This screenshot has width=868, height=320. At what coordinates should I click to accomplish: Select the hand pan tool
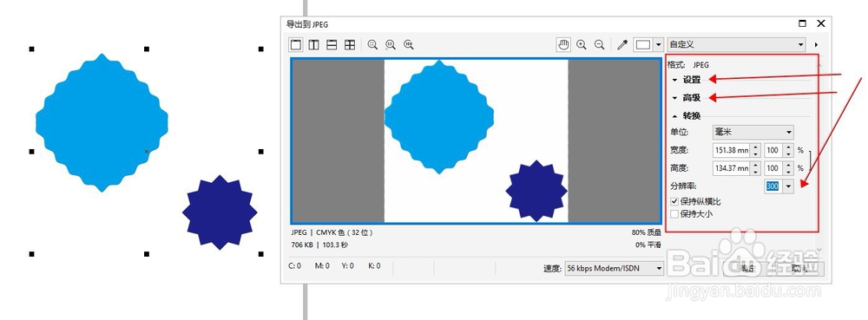[563, 45]
